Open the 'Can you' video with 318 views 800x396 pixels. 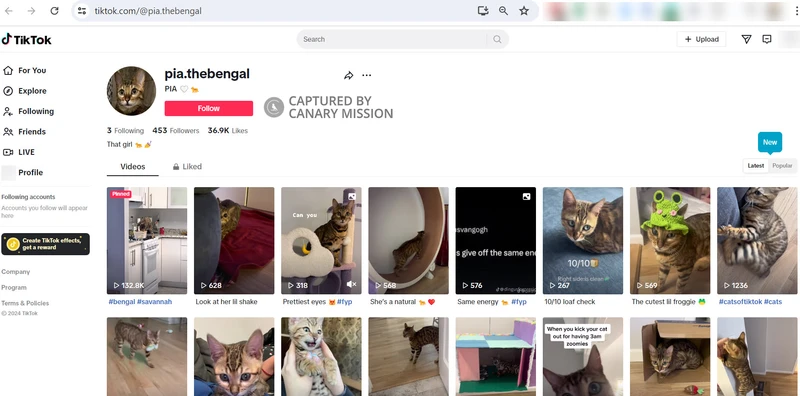pos(321,240)
